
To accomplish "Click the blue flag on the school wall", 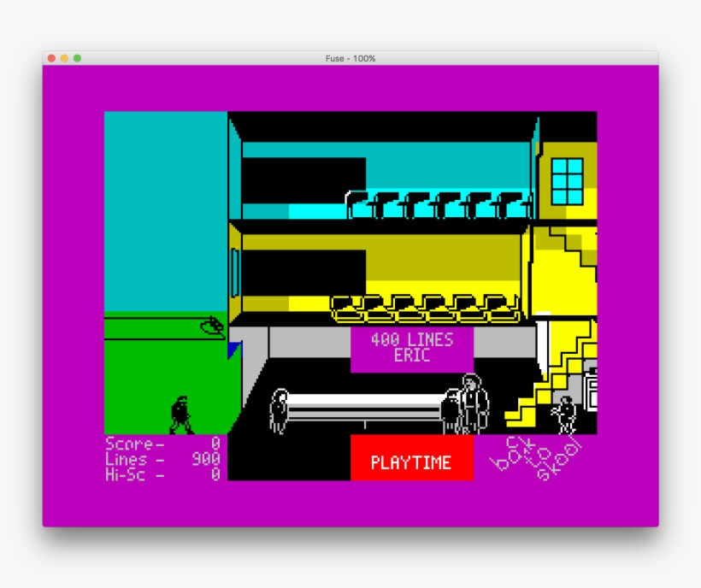I will coord(235,350).
